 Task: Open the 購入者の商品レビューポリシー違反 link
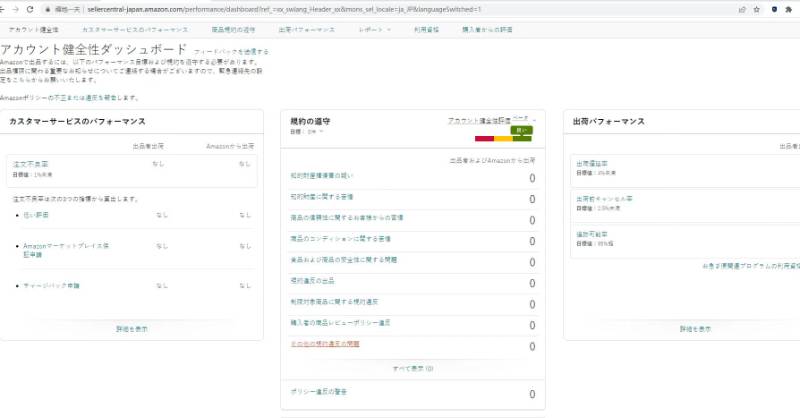[x=340, y=323]
